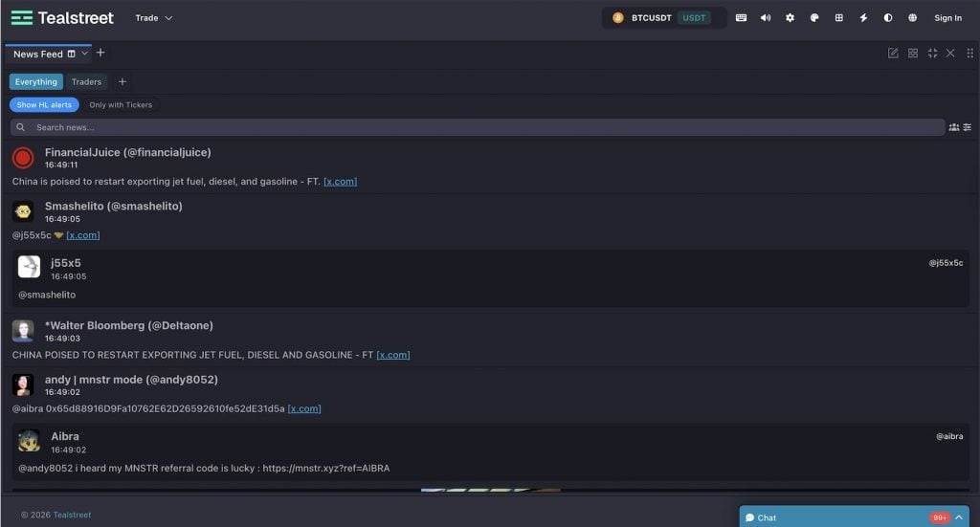Expand the Chat with chevron arrow

[959, 517]
